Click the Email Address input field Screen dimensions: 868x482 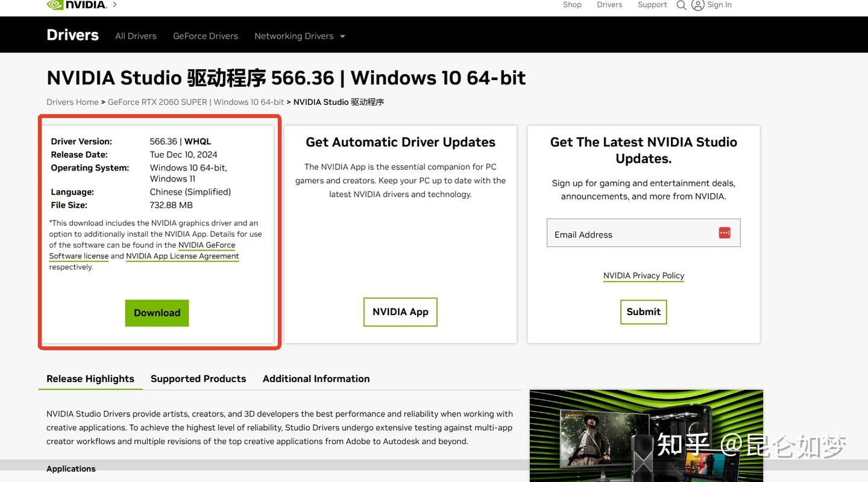627,233
